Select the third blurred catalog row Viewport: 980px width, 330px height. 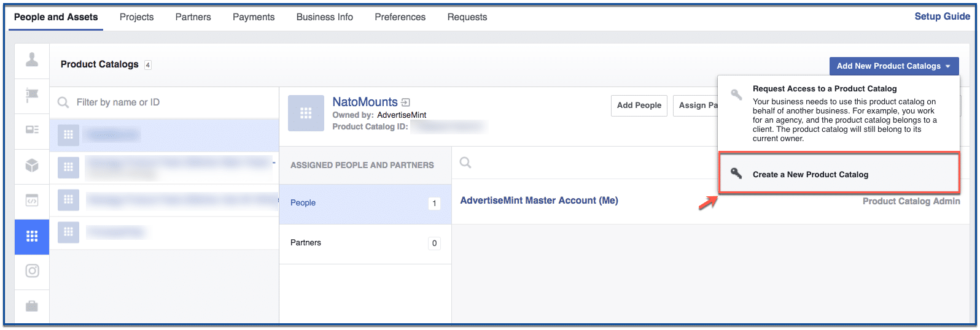point(165,200)
